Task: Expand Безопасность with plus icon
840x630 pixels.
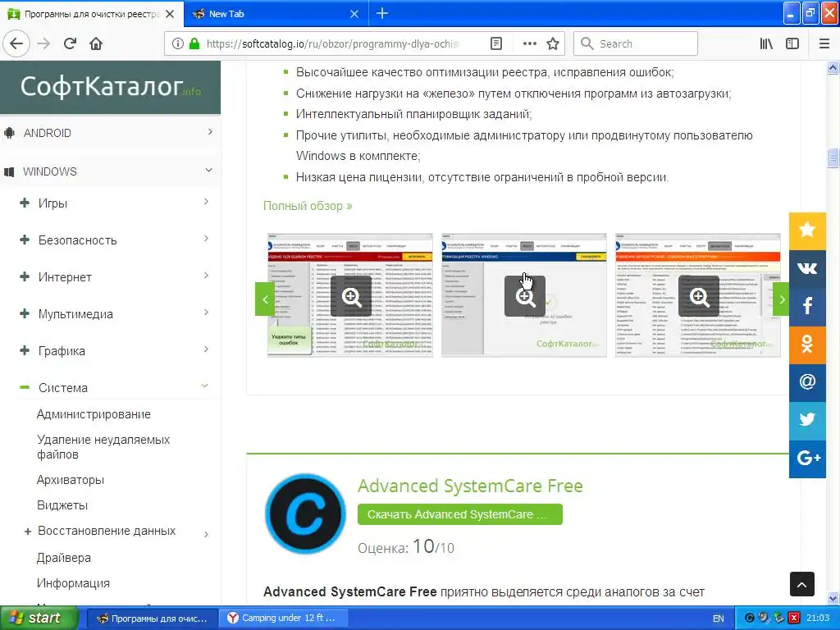Action: tap(24, 240)
